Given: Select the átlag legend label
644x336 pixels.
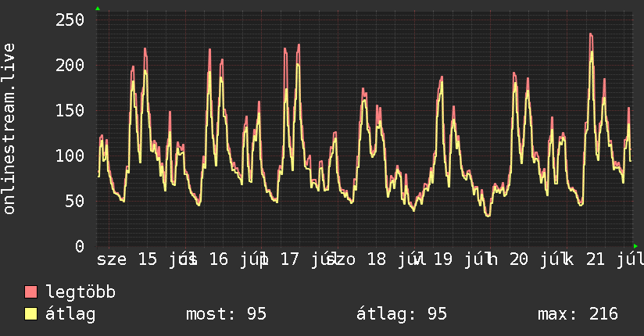Looking at the screenshot, I should tap(70, 314).
